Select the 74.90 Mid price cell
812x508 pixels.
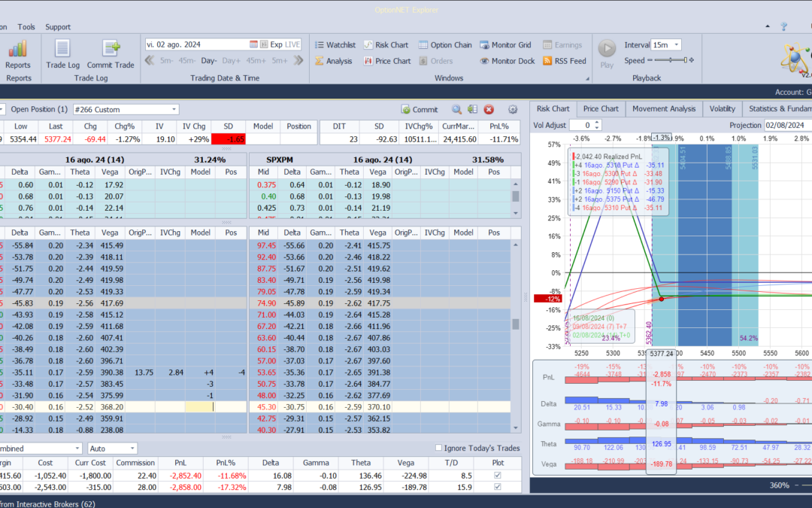click(266, 303)
